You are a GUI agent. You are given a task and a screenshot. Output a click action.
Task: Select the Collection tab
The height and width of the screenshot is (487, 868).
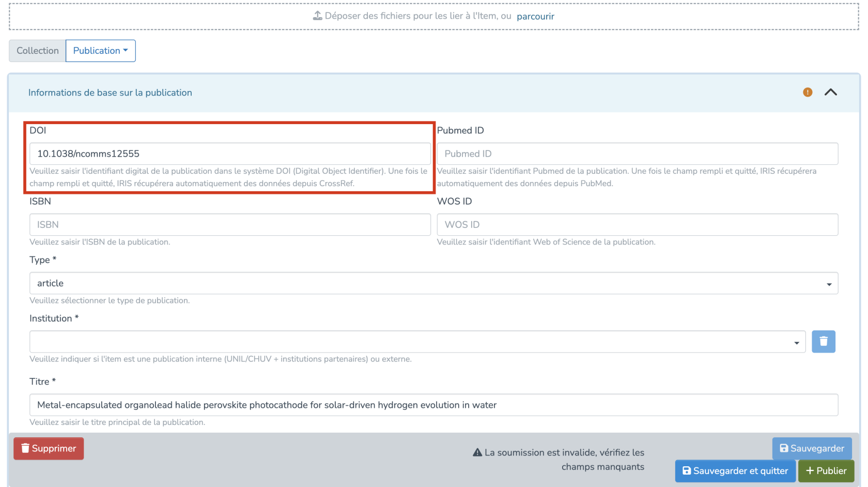38,51
